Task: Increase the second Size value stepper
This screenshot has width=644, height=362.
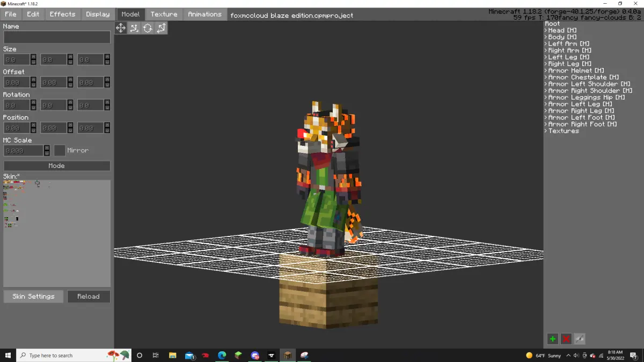Action: tap(70, 57)
